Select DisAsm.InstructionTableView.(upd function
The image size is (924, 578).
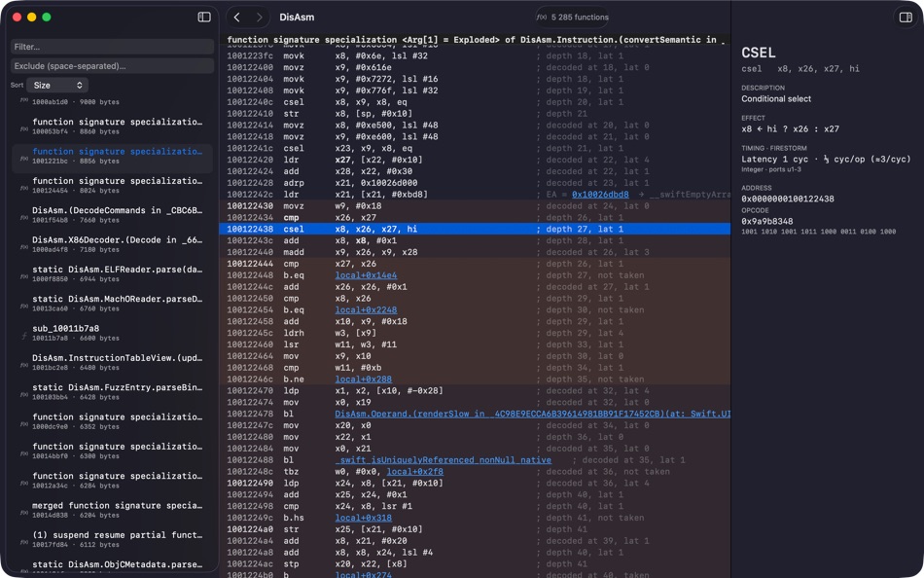coord(112,362)
